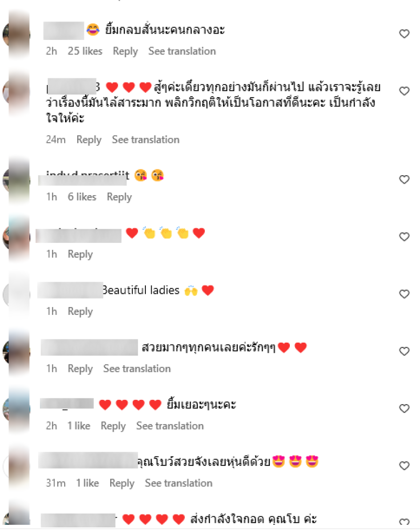See translation of the 2h four-hearts comment

[170, 426]
